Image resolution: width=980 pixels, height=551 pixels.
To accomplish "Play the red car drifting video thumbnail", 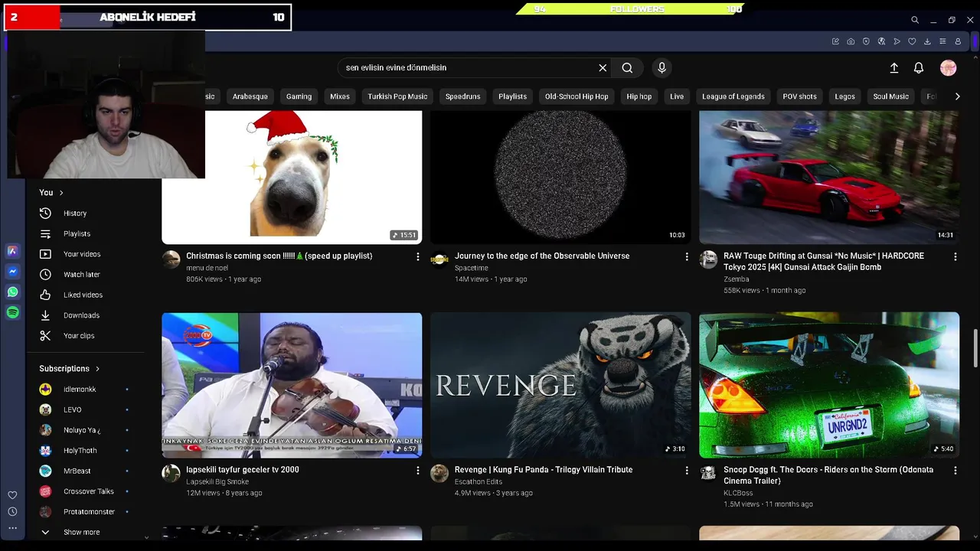I will [x=829, y=178].
